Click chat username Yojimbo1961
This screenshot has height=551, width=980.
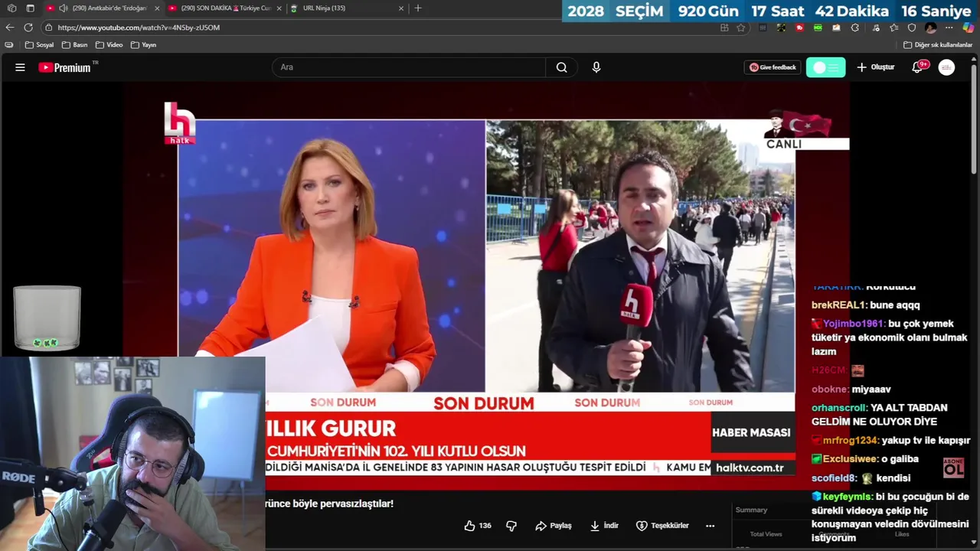pos(854,324)
